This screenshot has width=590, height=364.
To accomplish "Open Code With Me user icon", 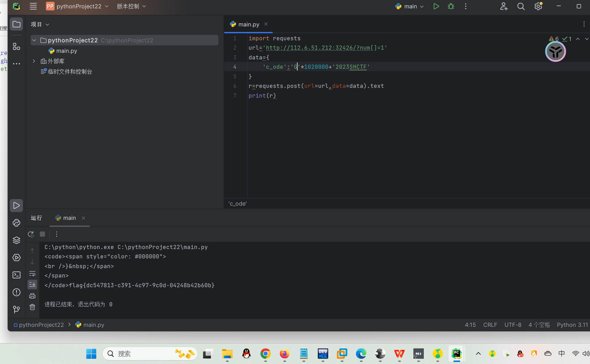I will click(504, 6).
